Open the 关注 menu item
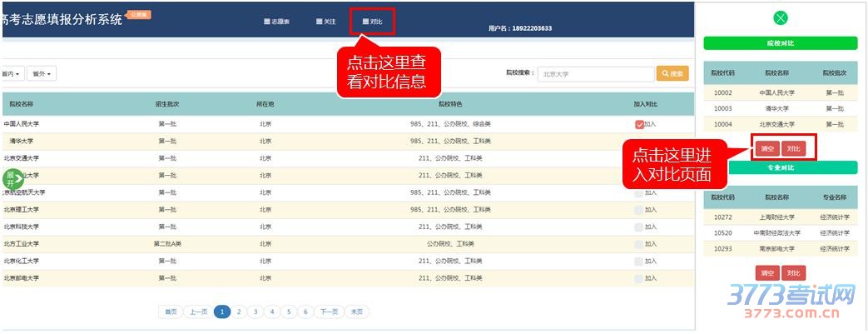 click(326, 21)
